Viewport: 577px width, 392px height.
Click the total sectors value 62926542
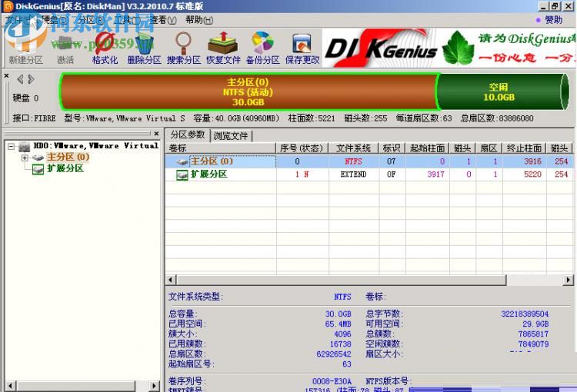(334, 354)
